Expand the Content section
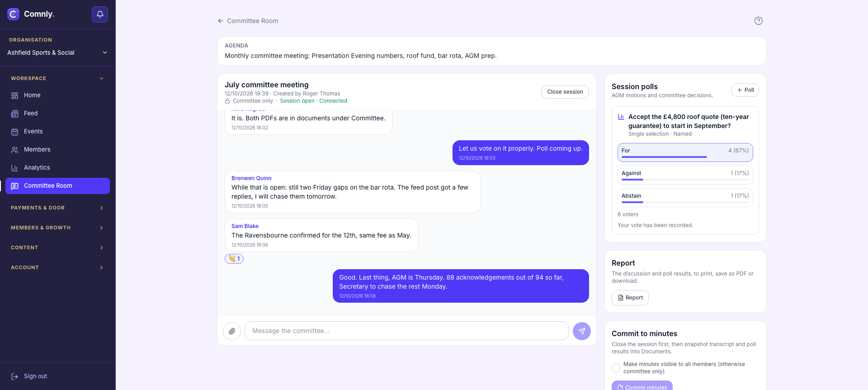Viewport: 868px width, 390px height. (58, 247)
